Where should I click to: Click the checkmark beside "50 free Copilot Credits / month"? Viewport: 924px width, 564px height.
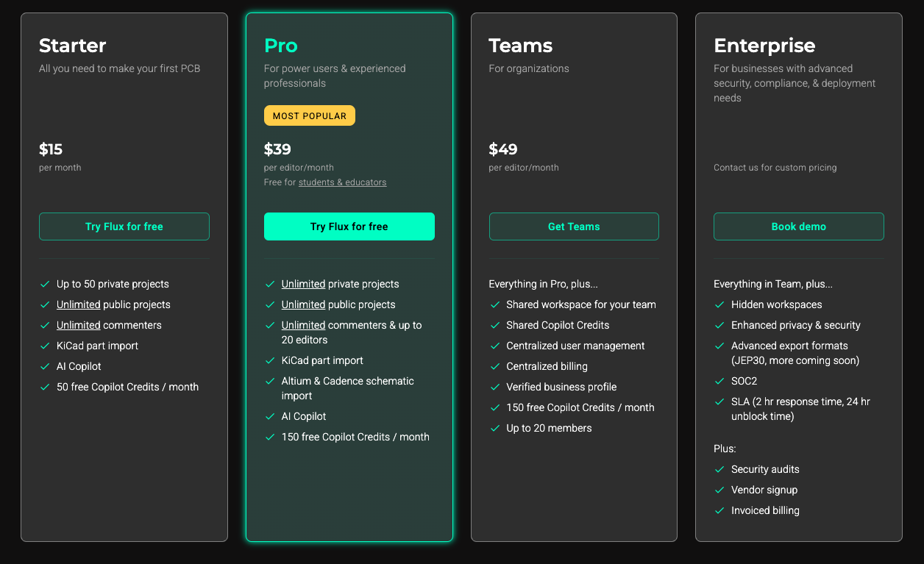(x=46, y=387)
